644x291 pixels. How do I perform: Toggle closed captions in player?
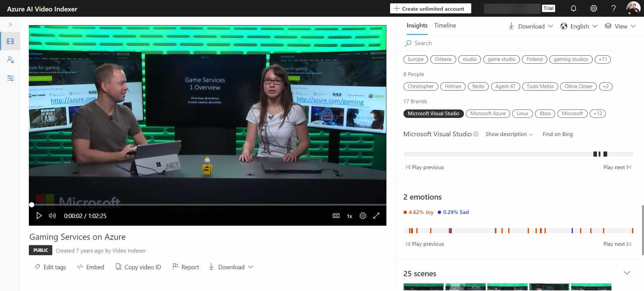336,216
